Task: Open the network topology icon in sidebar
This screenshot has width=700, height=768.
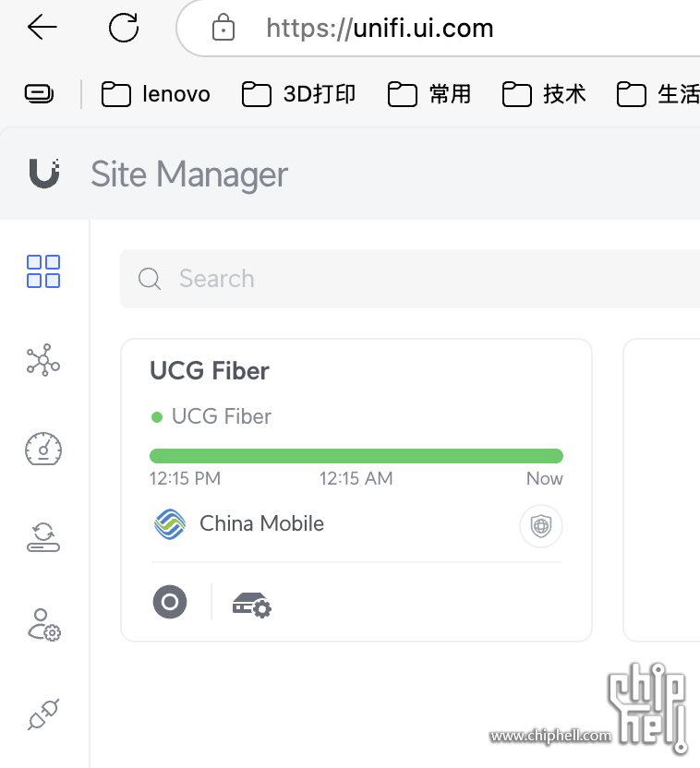Action: coord(43,360)
